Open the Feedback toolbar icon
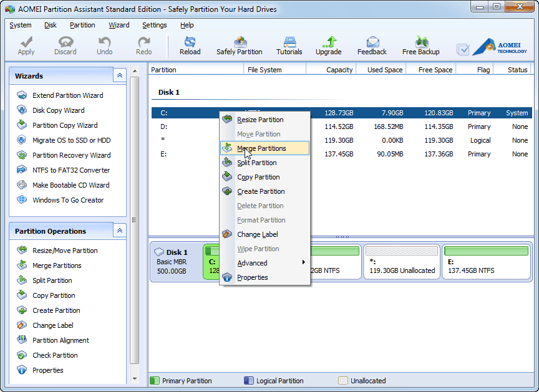539x392 pixels. tap(372, 45)
